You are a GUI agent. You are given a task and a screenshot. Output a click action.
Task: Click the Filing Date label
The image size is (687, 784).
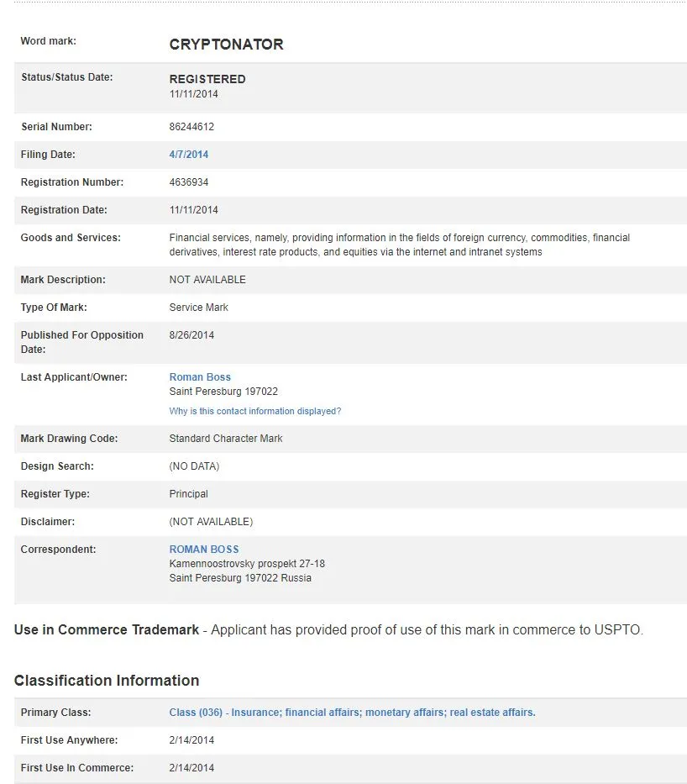[x=48, y=155]
